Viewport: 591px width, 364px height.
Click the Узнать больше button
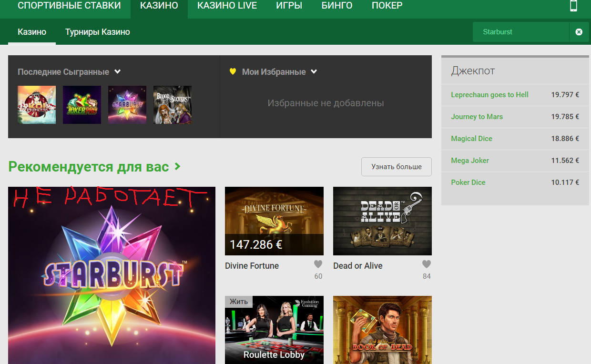click(x=397, y=167)
